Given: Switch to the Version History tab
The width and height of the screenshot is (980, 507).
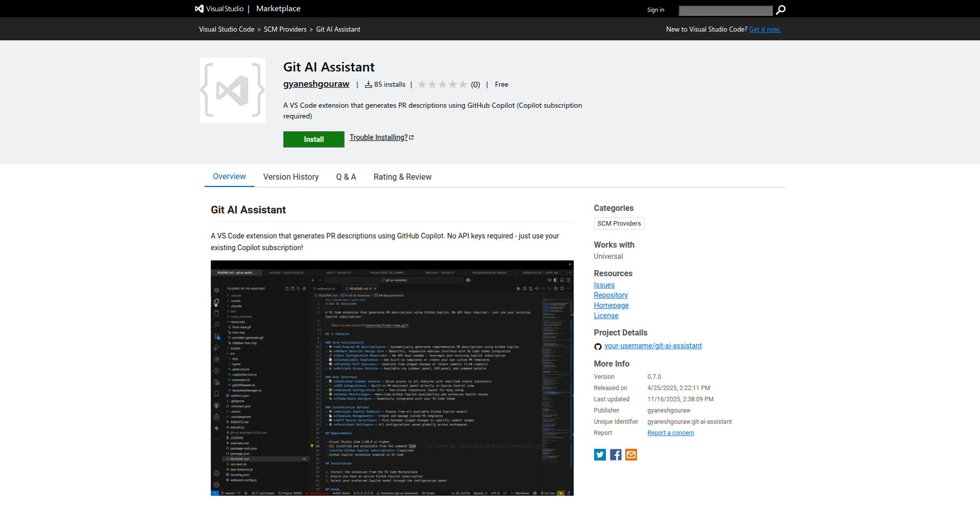Looking at the screenshot, I should coord(291,177).
